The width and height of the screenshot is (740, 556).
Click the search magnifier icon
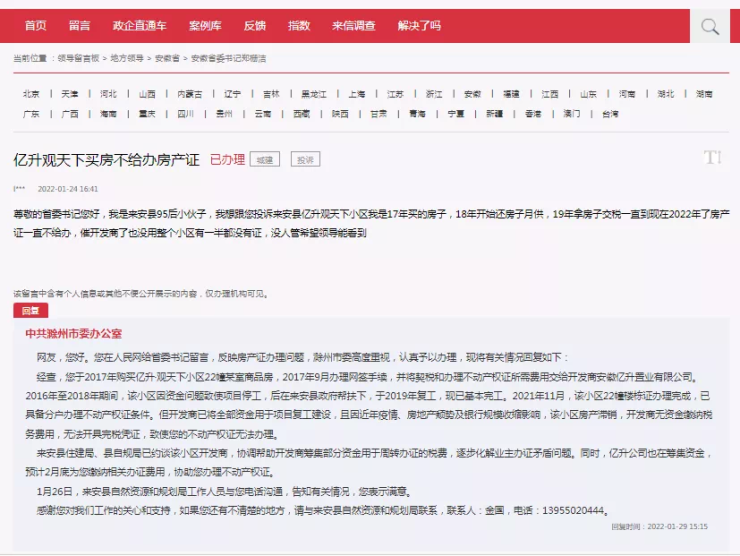(x=709, y=26)
